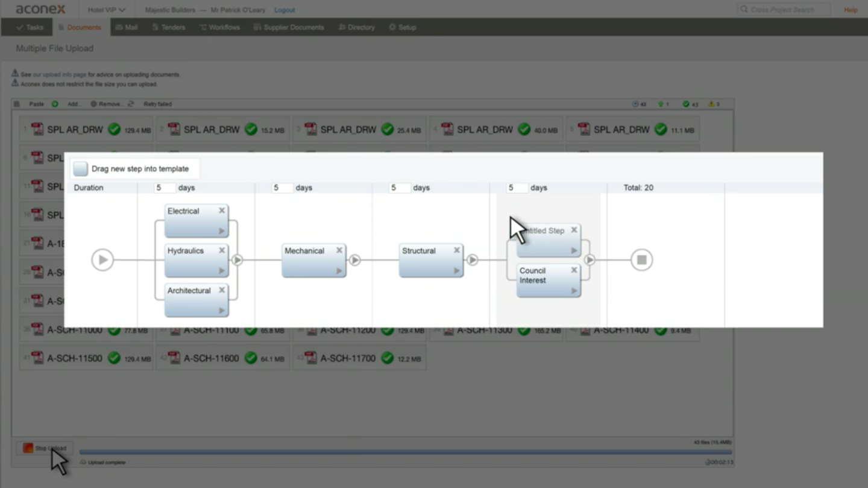Image resolution: width=868 pixels, height=488 pixels.
Task: Remove the Electrical step with its X
Action: (x=222, y=211)
